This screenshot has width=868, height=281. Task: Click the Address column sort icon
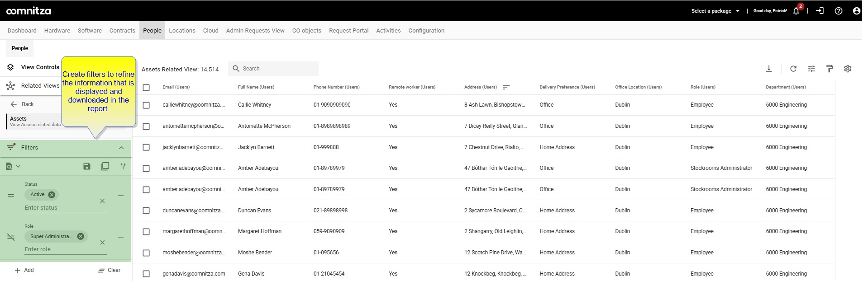point(506,87)
